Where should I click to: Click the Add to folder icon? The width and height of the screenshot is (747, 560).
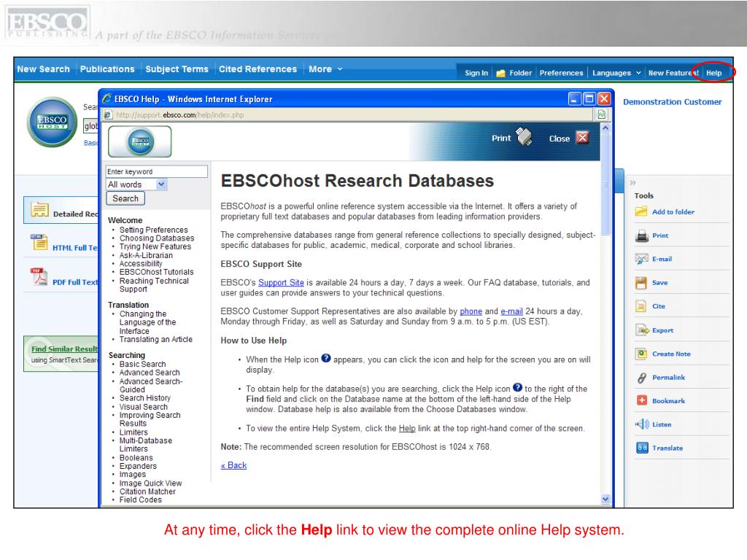[640, 211]
